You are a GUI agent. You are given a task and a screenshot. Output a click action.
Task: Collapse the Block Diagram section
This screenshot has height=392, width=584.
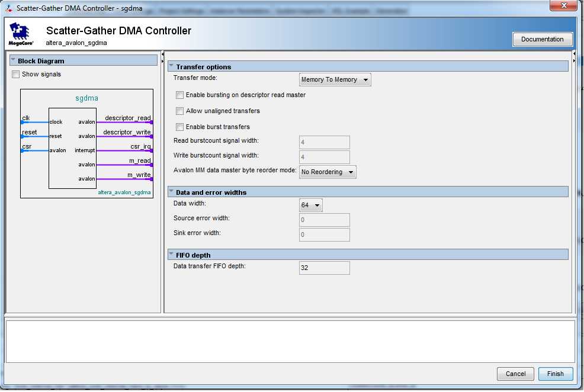pos(13,60)
